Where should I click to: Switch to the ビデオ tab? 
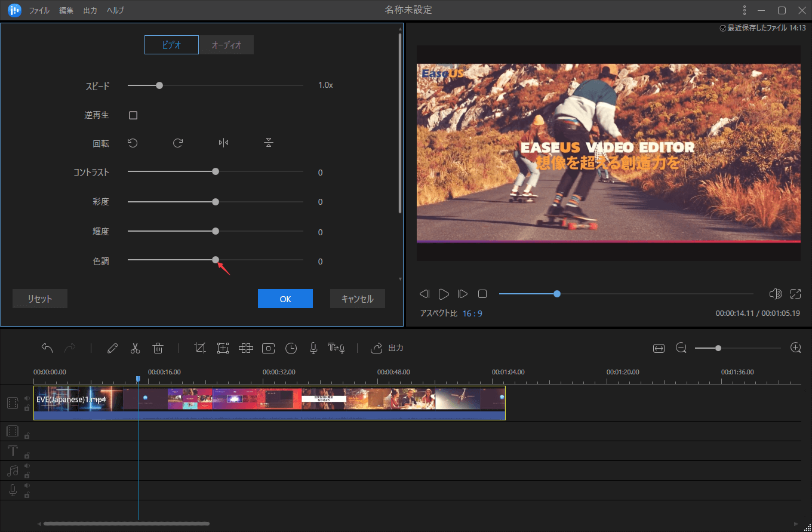171,45
